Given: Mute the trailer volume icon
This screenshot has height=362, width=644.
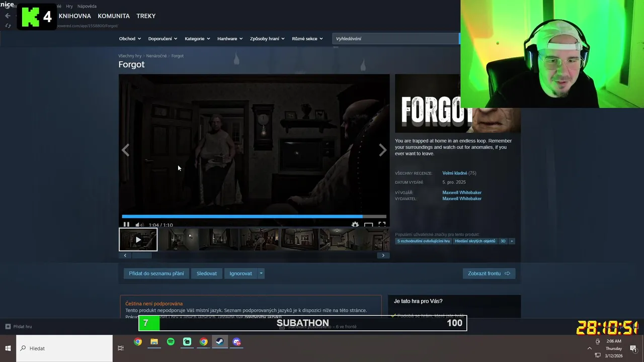Looking at the screenshot, I should pos(139,225).
